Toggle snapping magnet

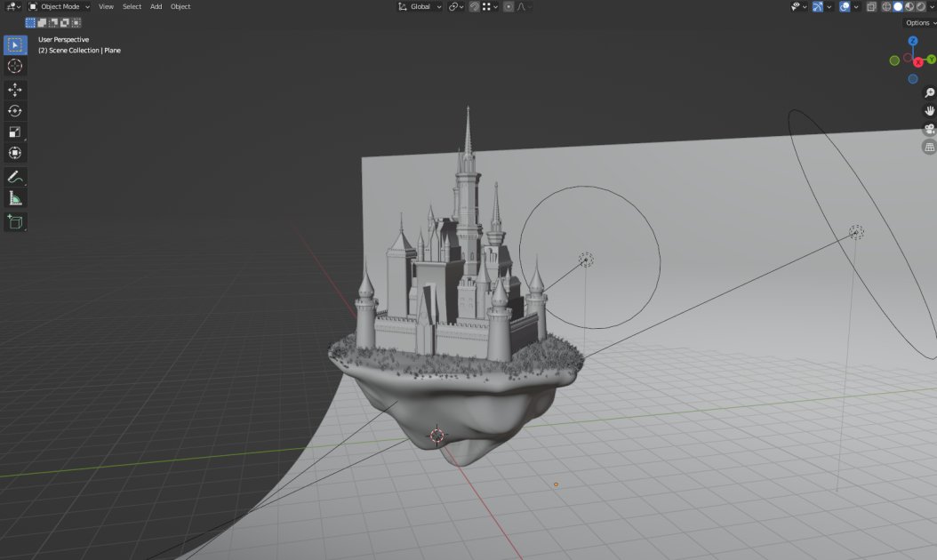(475, 6)
